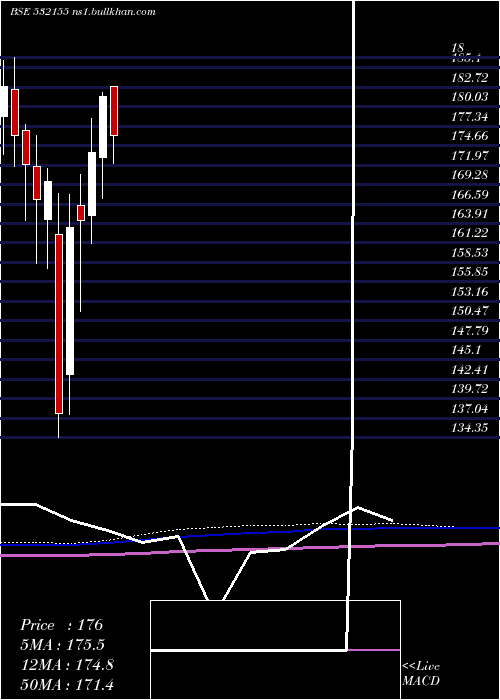Click the 137.04 price axis label

pyautogui.click(x=469, y=408)
